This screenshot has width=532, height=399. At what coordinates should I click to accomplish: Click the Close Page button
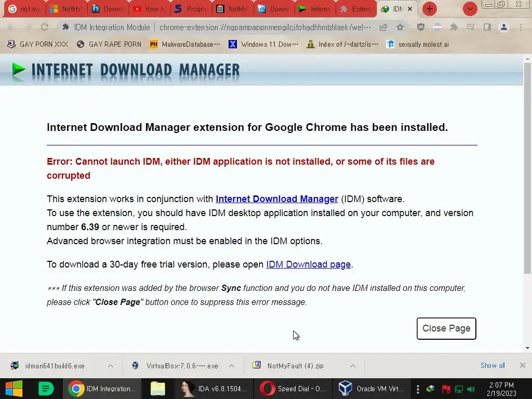(446, 328)
